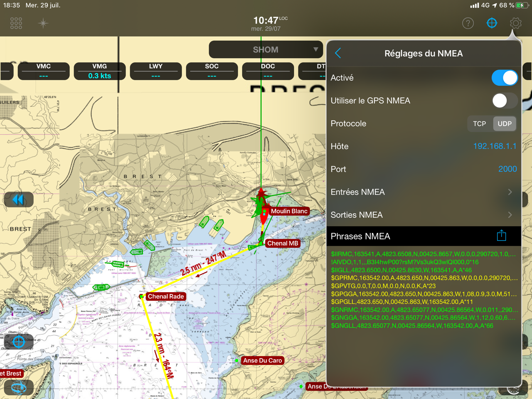
Task: Share the NMEA sentences log
Action: [x=501, y=236]
